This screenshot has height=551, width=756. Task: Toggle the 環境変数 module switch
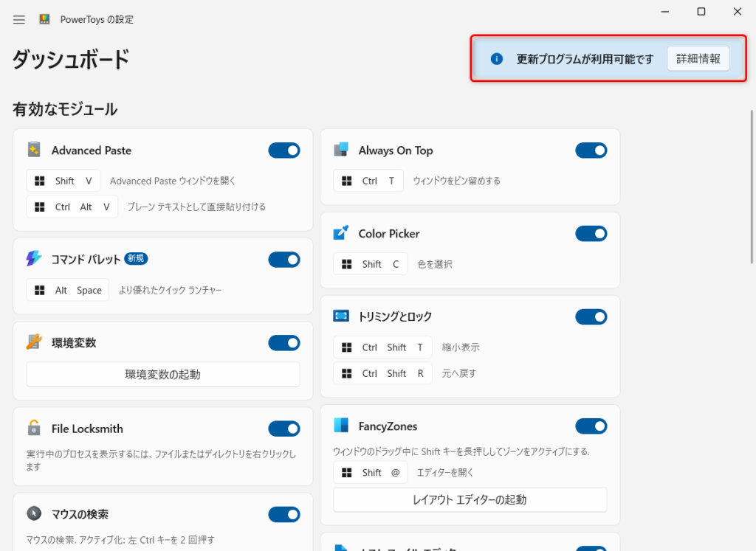[284, 343]
